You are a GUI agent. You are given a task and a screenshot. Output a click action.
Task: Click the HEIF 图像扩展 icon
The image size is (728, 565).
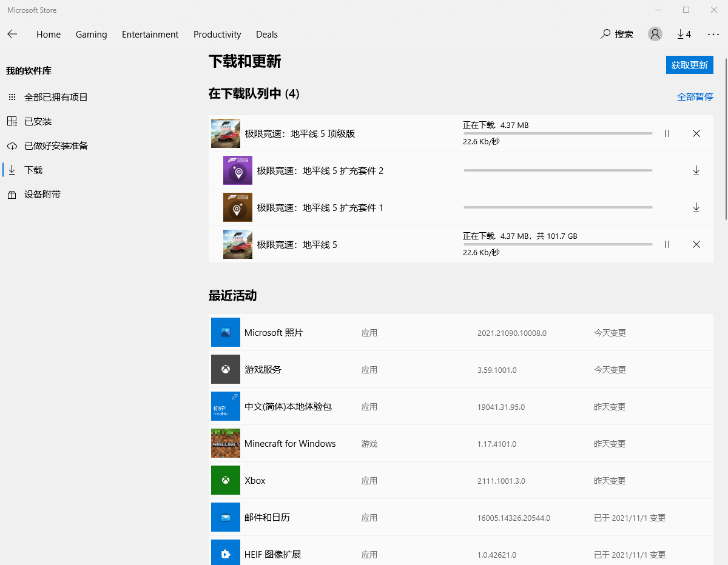click(226, 552)
